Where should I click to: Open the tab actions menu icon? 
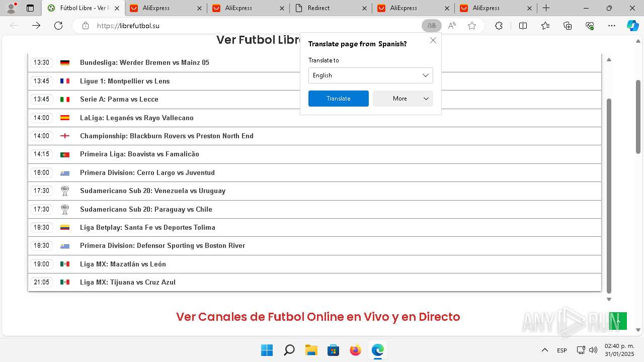(x=30, y=8)
